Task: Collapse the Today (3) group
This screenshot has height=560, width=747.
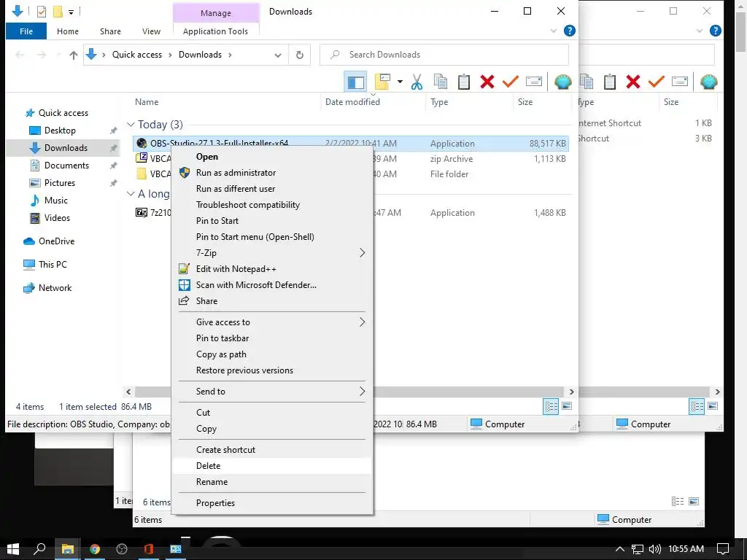Action: tap(131, 124)
